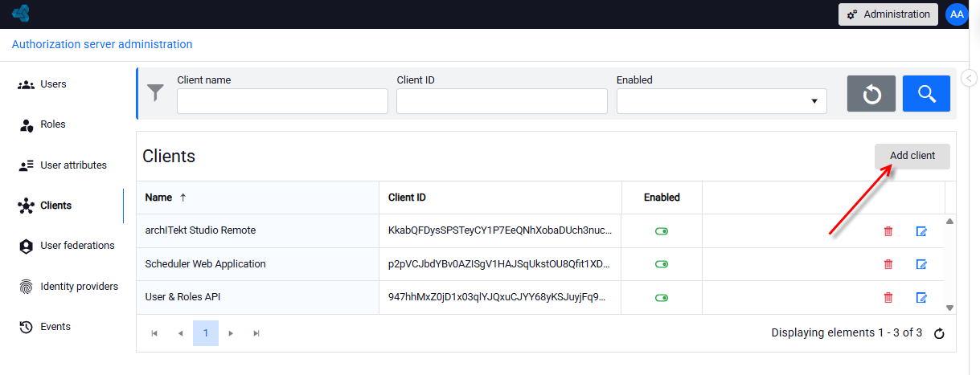Click the Enabled column header
Screen dimensions: 980x375
click(662, 198)
